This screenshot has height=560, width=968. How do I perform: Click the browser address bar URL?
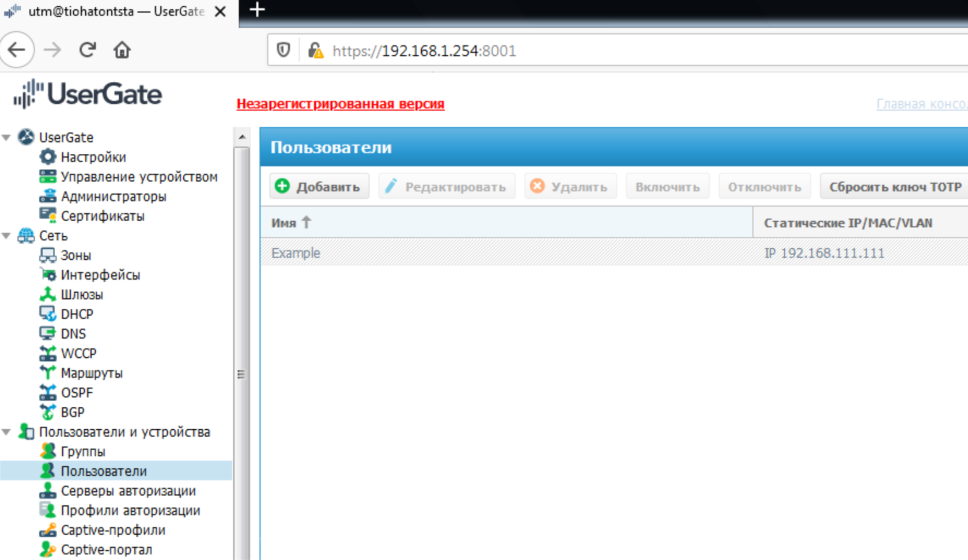(x=424, y=51)
